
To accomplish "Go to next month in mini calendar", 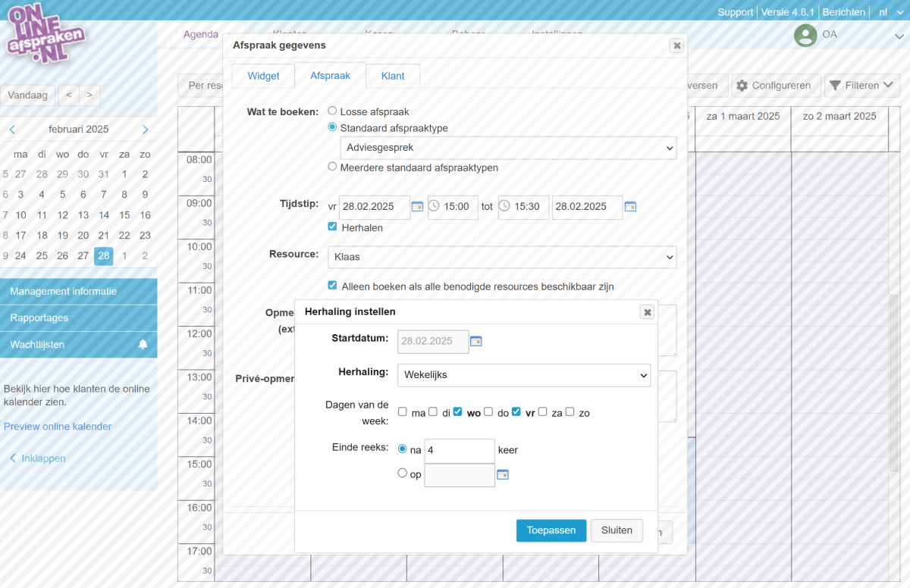I will (x=146, y=130).
